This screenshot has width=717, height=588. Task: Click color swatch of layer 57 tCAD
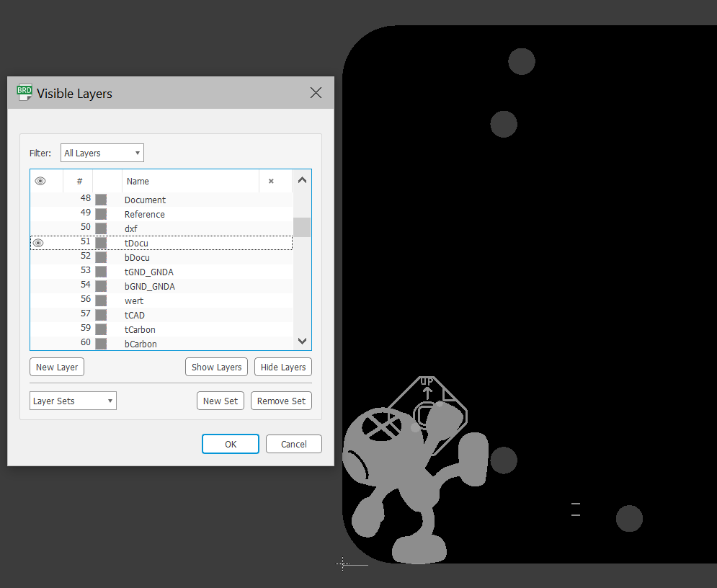pos(101,315)
